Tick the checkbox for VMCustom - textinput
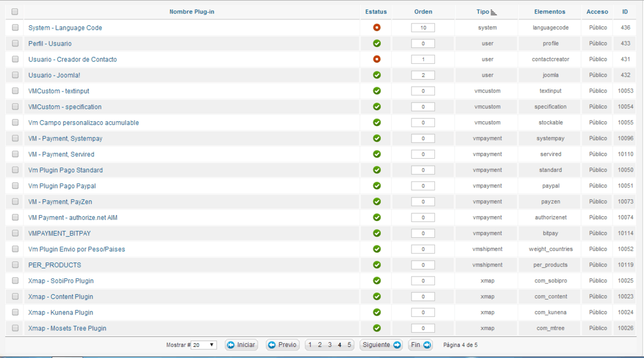This screenshot has height=358, width=644. tap(15, 91)
